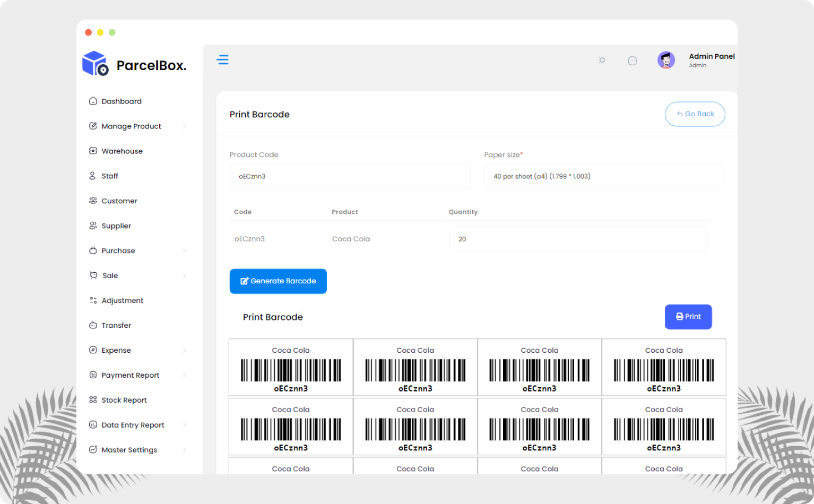Open the Paper size dropdown
Viewport: 814px width, 504px height.
point(604,176)
